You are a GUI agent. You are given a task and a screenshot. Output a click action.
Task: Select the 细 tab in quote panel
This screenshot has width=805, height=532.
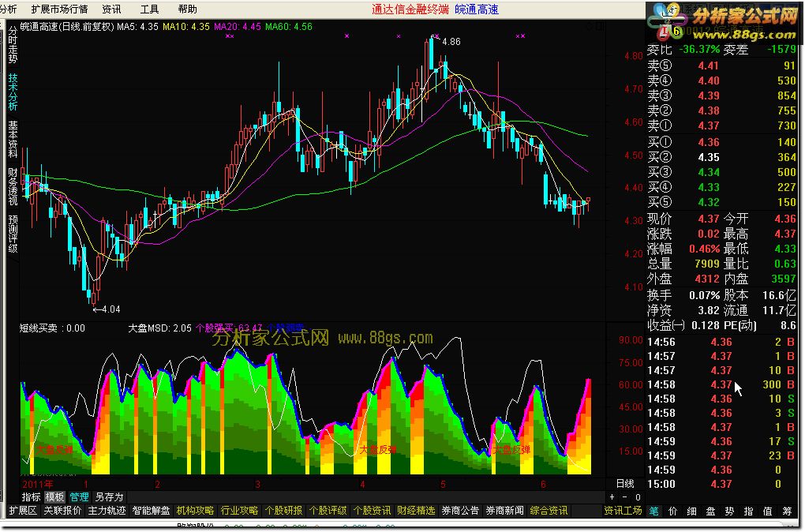pyautogui.click(x=691, y=511)
